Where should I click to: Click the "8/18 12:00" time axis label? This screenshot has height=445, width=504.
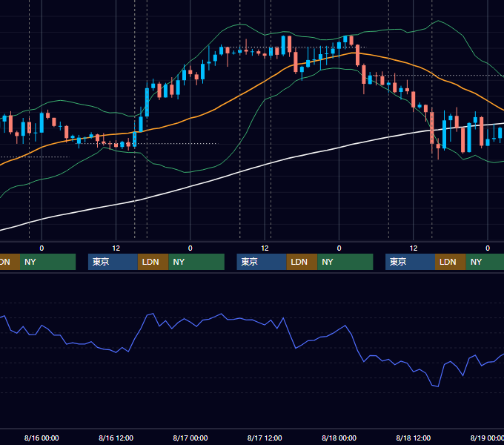pos(414,438)
